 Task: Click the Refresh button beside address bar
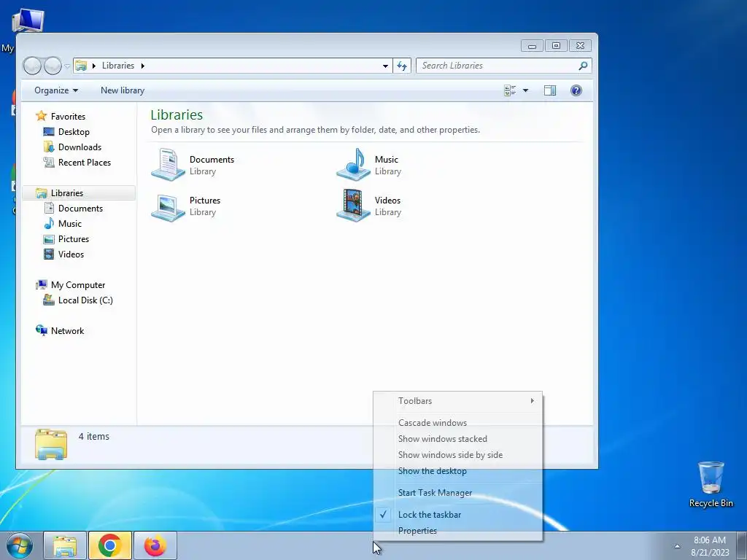coord(402,66)
